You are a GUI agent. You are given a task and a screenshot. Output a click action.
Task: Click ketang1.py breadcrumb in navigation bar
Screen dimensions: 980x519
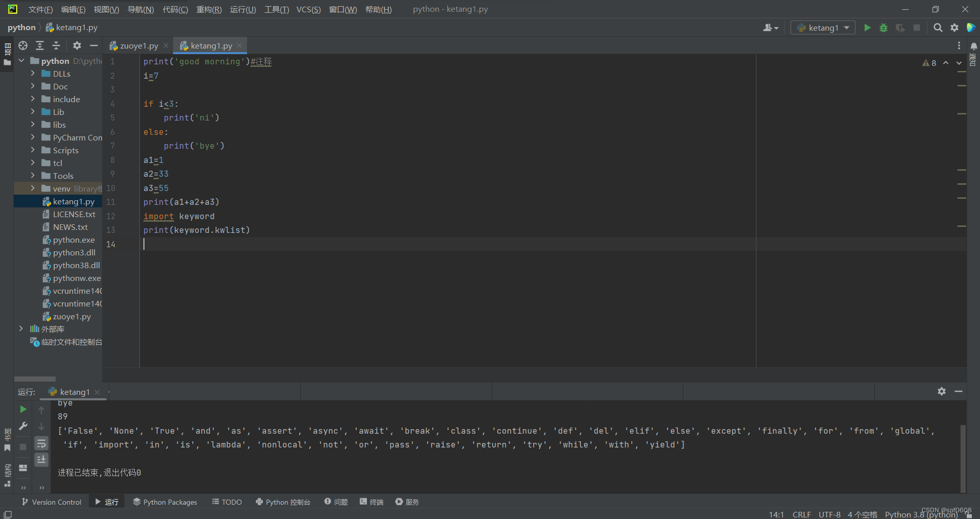point(71,28)
